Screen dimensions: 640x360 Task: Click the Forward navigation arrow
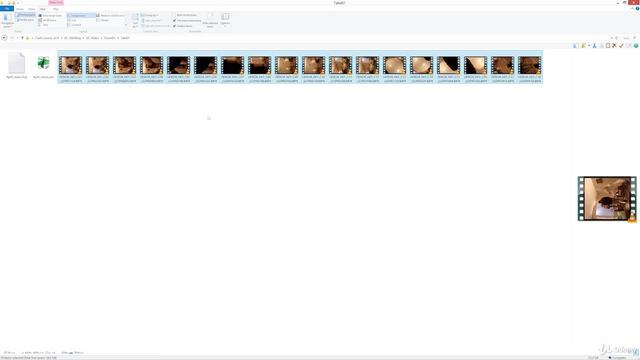12,38
